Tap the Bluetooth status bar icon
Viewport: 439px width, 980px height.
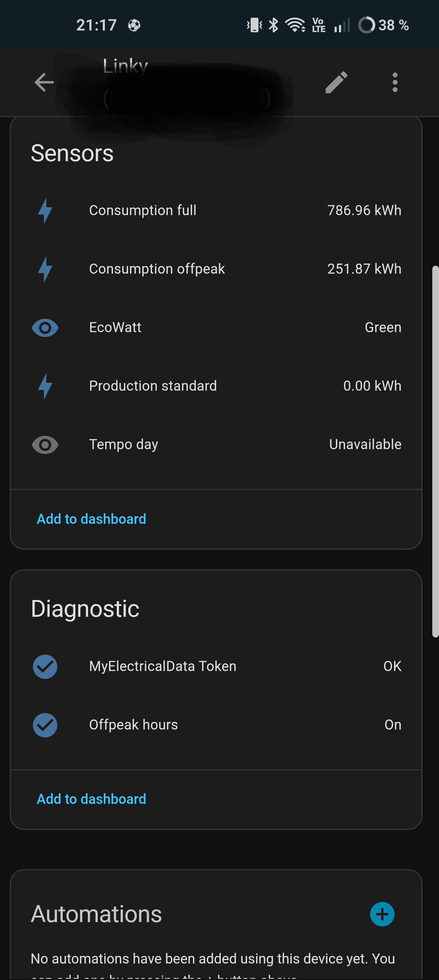(x=273, y=25)
